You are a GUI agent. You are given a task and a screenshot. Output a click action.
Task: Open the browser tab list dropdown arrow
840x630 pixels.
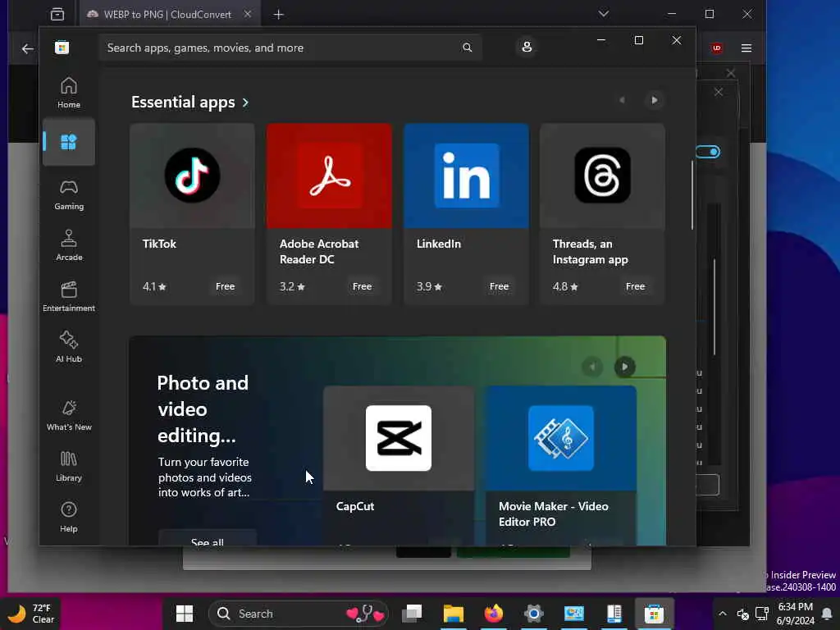tap(604, 14)
